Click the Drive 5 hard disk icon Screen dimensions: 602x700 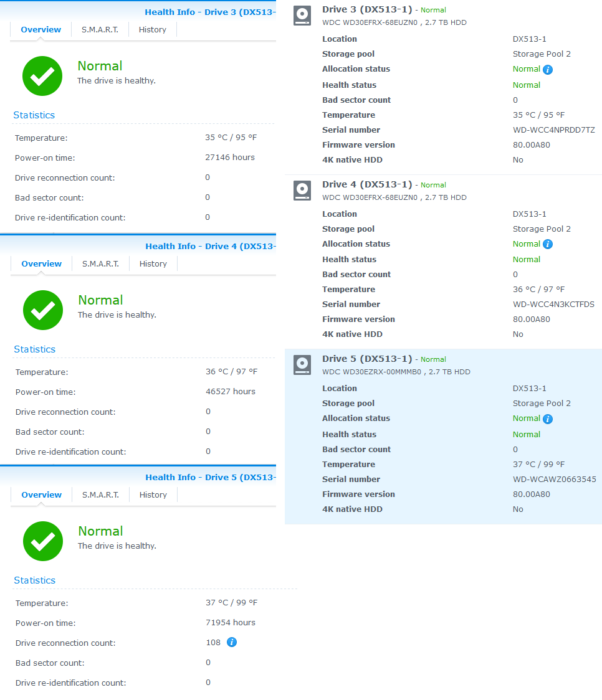pos(302,365)
